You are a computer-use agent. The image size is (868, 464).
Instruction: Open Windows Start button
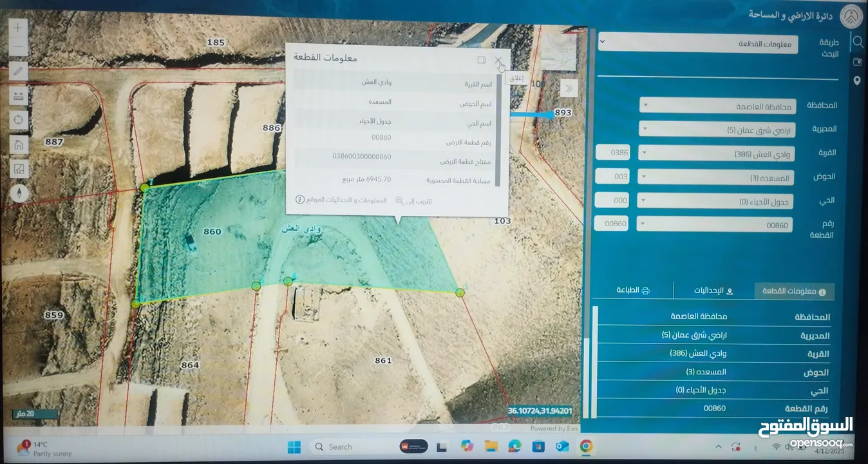pyautogui.click(x=294, y=447)
